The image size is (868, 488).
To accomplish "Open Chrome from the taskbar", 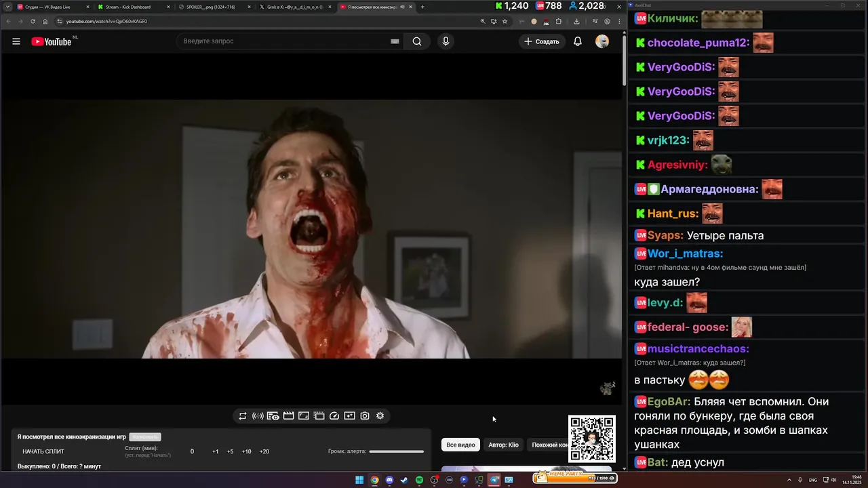I will pos(374,480).
